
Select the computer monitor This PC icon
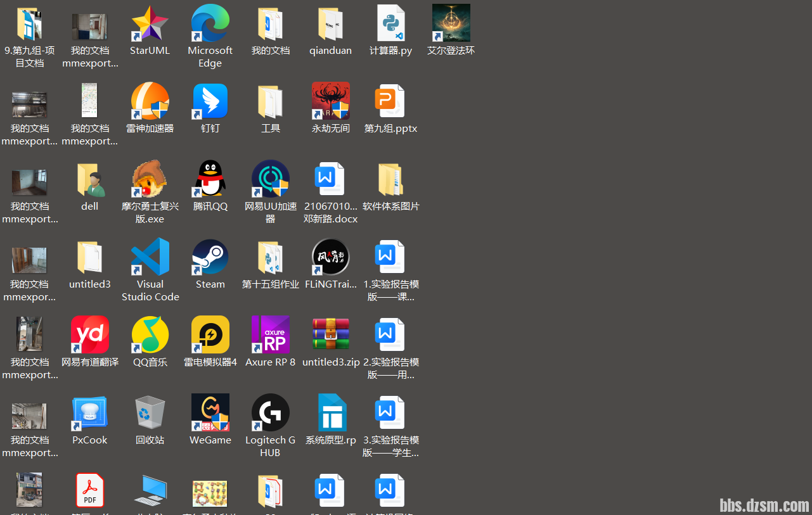coord(150,491)
